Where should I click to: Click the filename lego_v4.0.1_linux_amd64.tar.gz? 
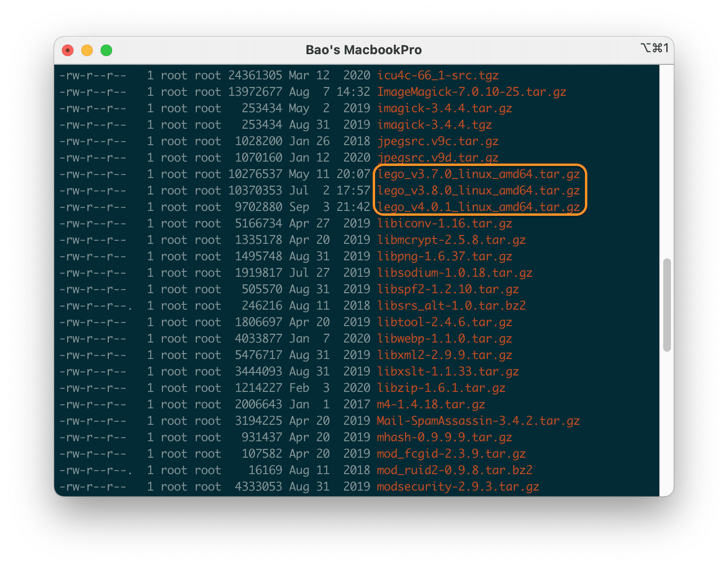click(478, 208)
